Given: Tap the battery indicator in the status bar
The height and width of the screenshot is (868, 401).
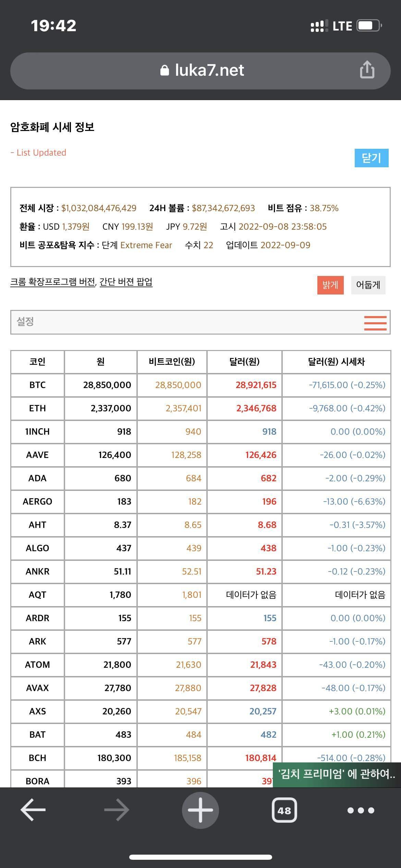Looking at the screenshot, I should coord(368,25).
